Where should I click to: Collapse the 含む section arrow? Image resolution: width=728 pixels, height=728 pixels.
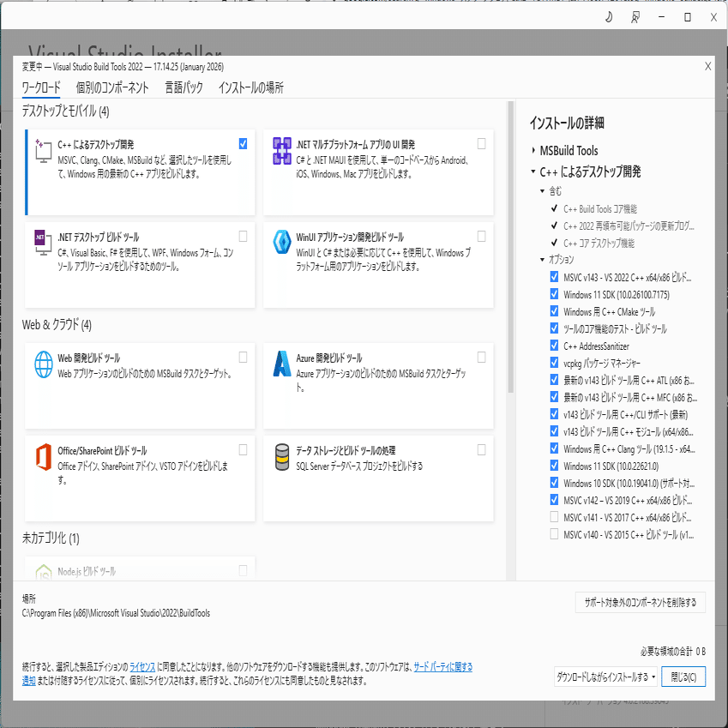[542, 191]
